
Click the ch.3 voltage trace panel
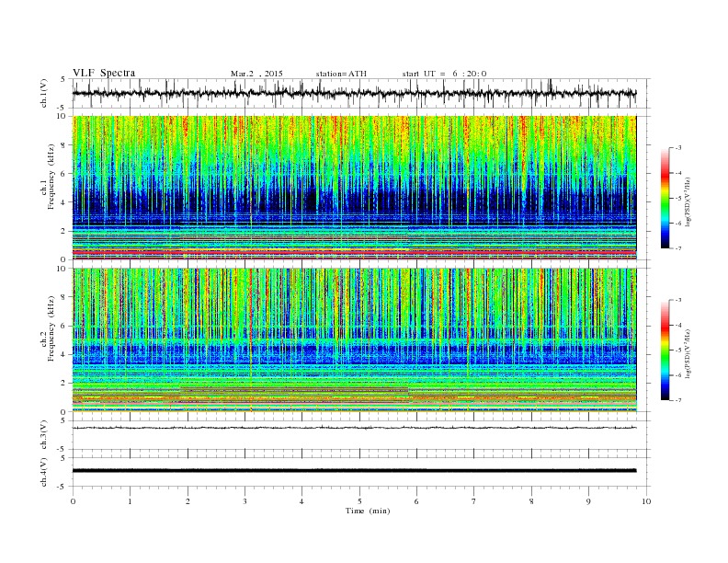click(361, 435)
